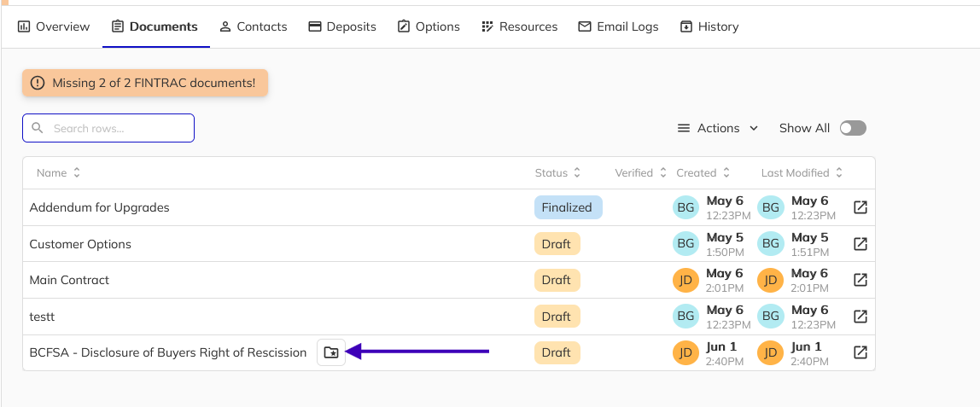Click Main Contract's May 6 2:01PM created date
Screen dimensions: 980x407
point(725,280)
